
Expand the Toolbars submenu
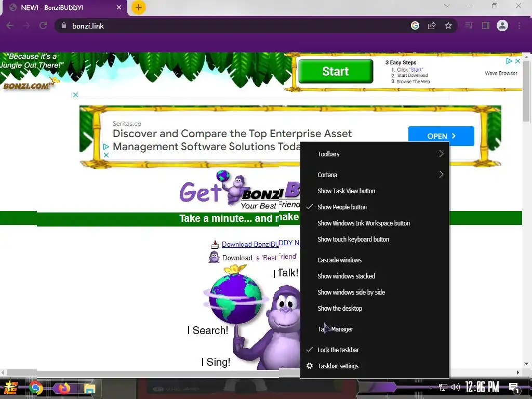point(375,154)
